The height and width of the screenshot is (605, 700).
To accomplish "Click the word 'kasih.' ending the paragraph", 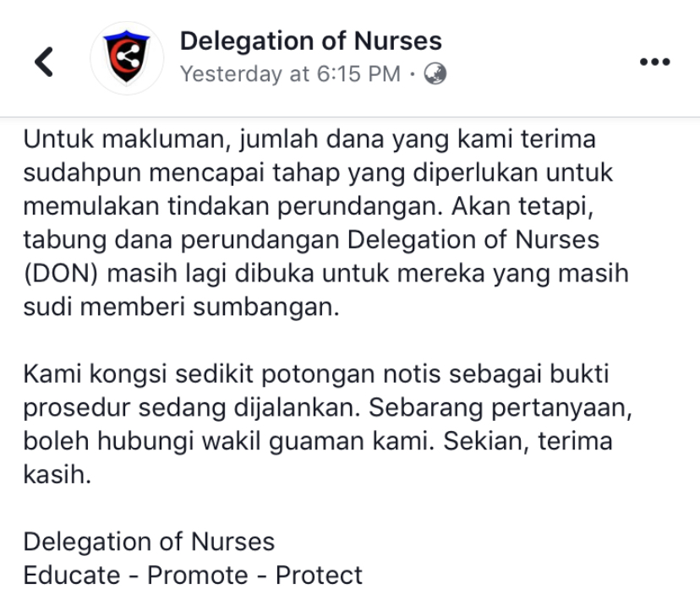I will [56, 475].
